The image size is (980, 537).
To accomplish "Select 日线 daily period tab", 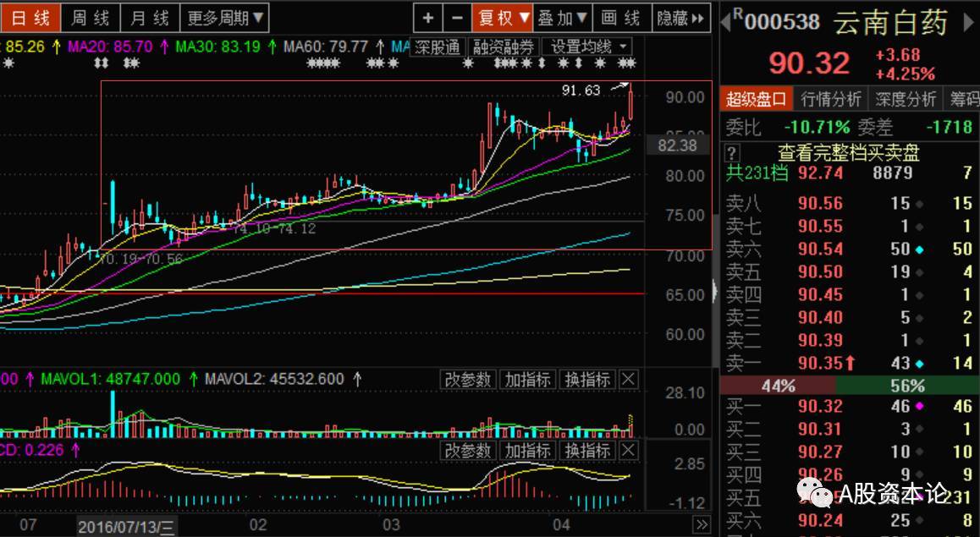I will [30, 18].
